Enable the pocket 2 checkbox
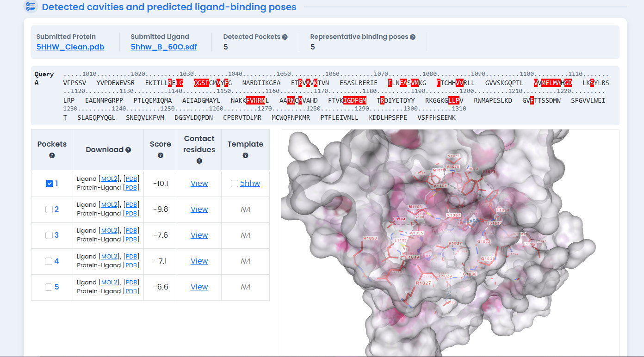The height and width of the screenshot is (357, 644). click(49, 209)
